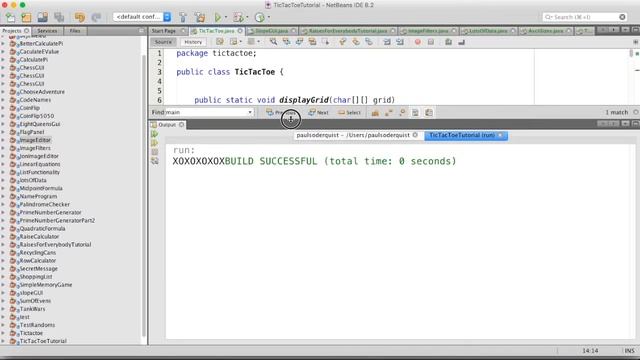
Task: Click the Find Selection magnifier icon in editor toolbar
Action: click(x=273, y=42)
